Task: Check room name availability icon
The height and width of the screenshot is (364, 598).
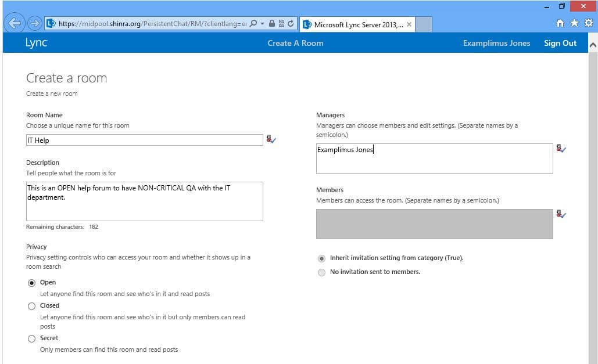Action: coord(271,139)
